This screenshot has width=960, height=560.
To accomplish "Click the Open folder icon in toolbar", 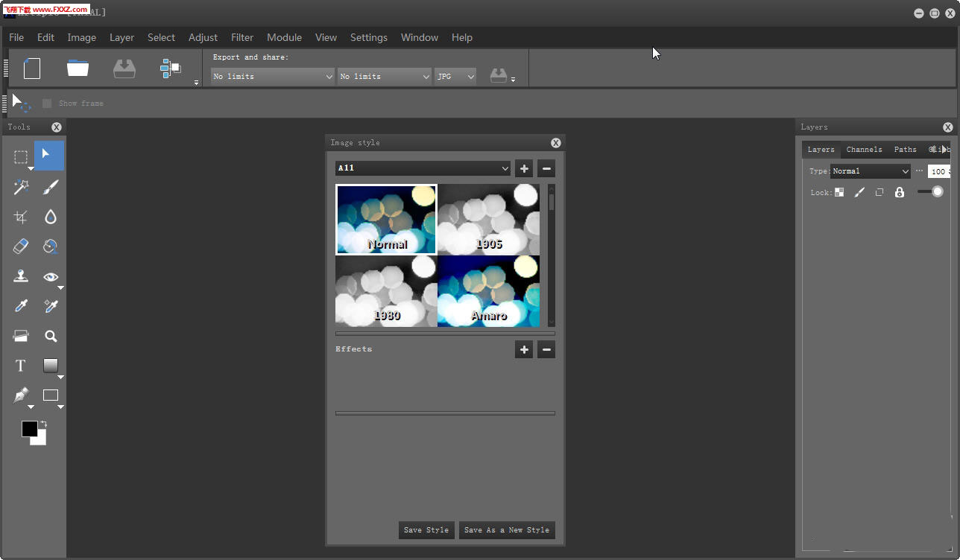I will click(78, 69).
